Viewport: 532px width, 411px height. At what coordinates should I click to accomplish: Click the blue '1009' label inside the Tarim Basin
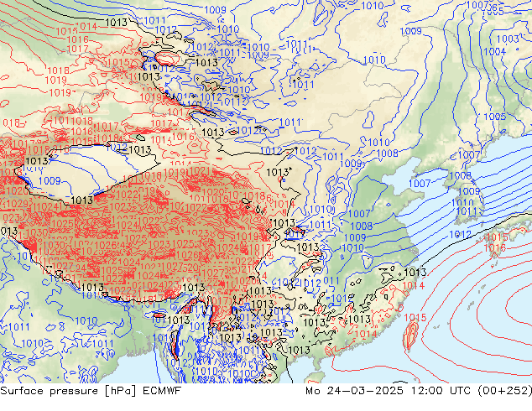[x=50, y=180]
